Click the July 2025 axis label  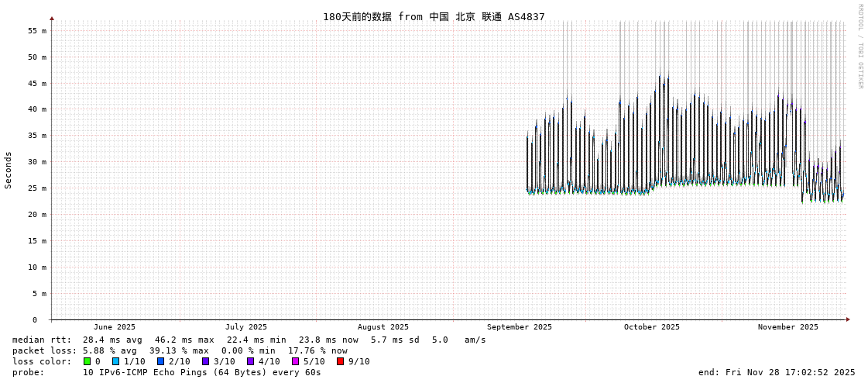pos(246,327)
